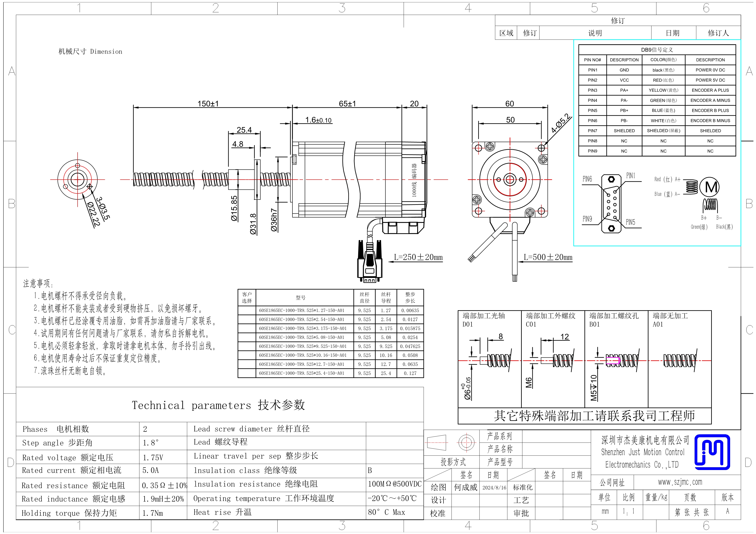Click the motor symbol circle labeled M
756x534 pixels.
[709, 187]
